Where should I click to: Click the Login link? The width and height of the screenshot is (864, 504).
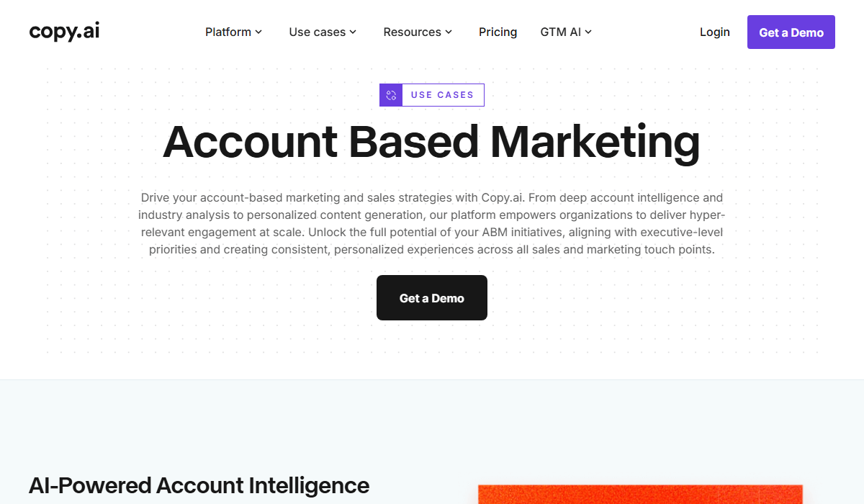tap(714, 32)
